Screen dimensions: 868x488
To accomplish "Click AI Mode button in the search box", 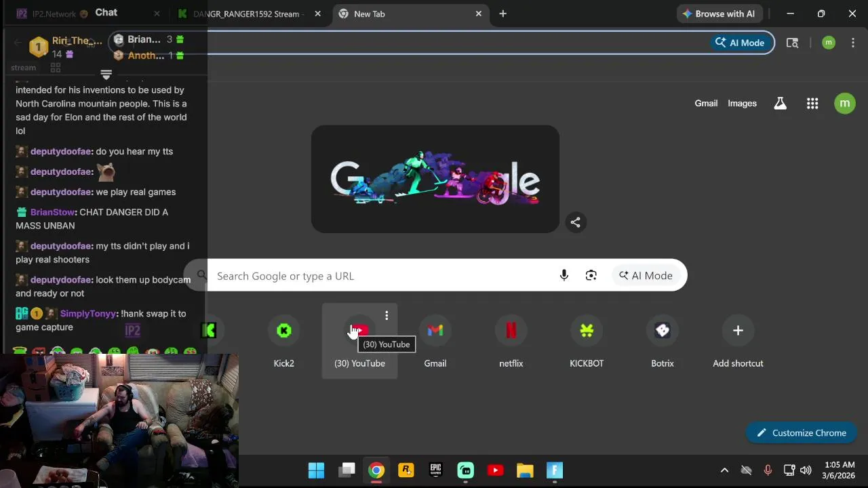I will [646, 275].
